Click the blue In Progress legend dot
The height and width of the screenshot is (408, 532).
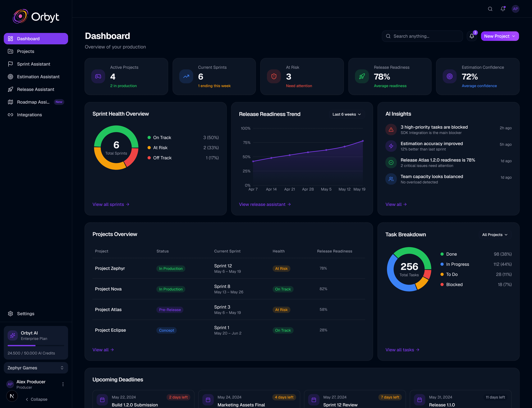pos(442,264)
